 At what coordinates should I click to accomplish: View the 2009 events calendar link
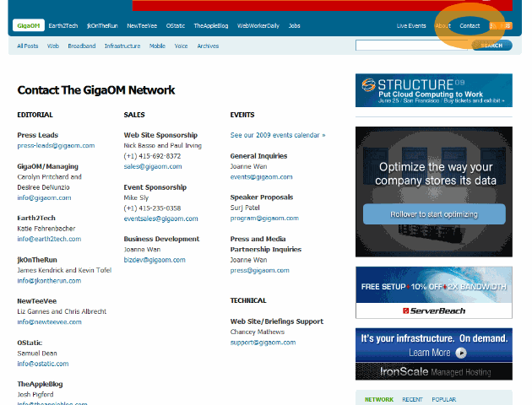(277, 135)
